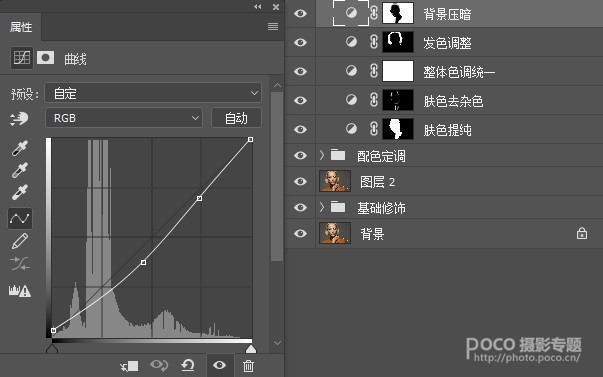Click the 属性 panel tab
Screen dimensions: 603x377
point(21,27)
